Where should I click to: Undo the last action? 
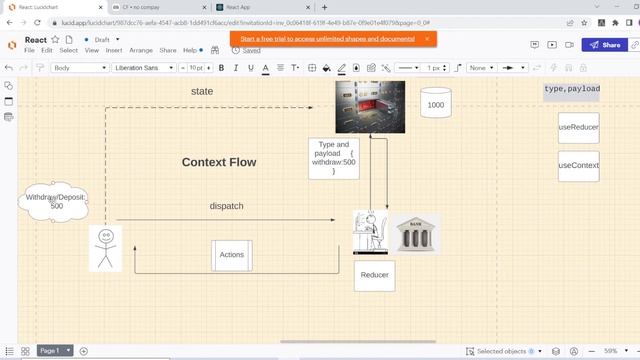pos(9,68)
